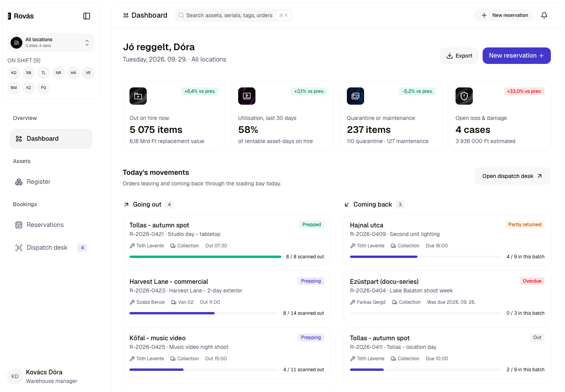Select the KD on-shift avatar
The height and width of the screenshot is (392, 565).
14,73
